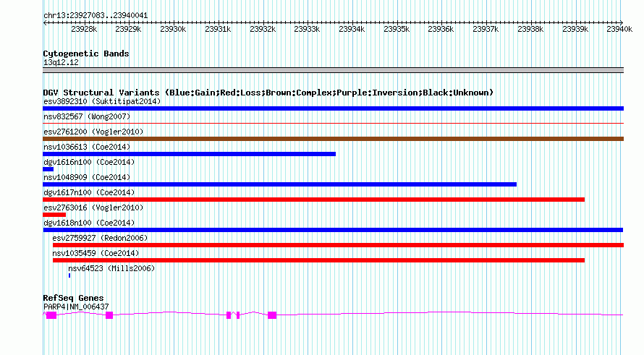
Task: Open the dgv1618n100 (Coe2014) label link
Action: [x=89, y=223]
